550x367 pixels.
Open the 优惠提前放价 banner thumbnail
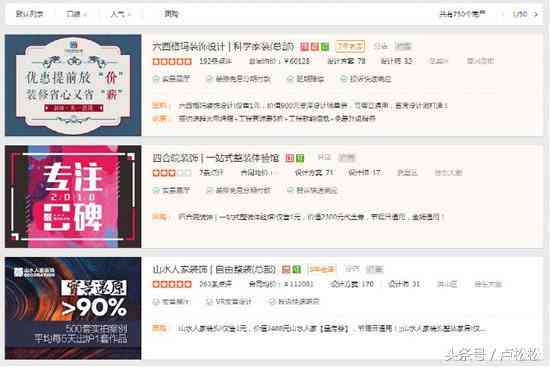[73, 85]
